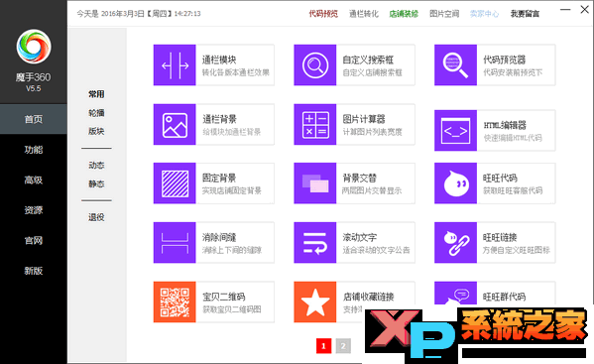594x364 pixels.
Task: Click the 旺旺群代码 card title text
Action: click(x=504, y=297)
